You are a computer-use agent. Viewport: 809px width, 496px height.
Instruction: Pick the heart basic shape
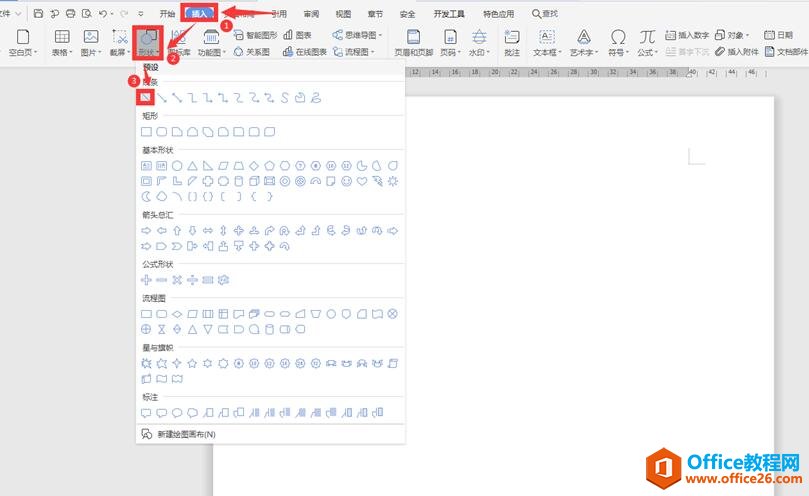(362, 181)
